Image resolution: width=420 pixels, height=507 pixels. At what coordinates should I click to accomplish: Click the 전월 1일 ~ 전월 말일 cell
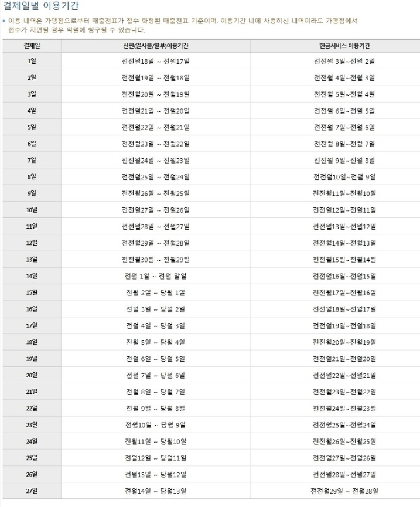pos(155,276)
